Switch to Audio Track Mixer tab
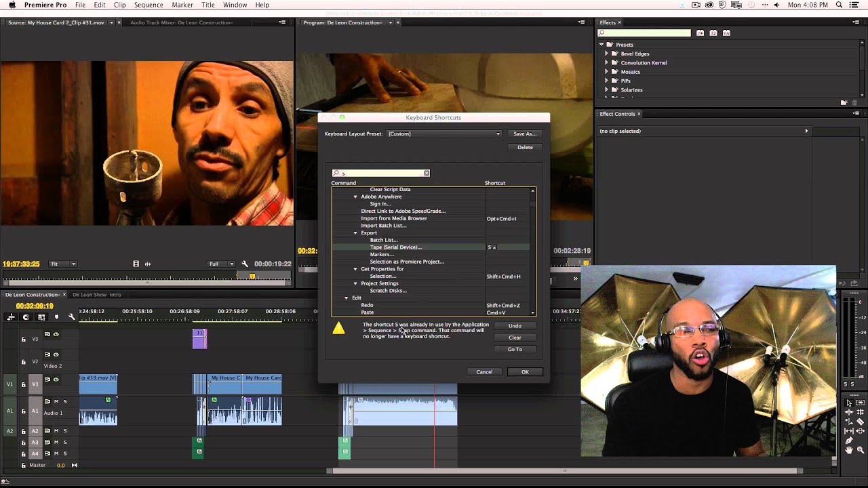This screenshot has width=868, height=488. tap(181, 22)
